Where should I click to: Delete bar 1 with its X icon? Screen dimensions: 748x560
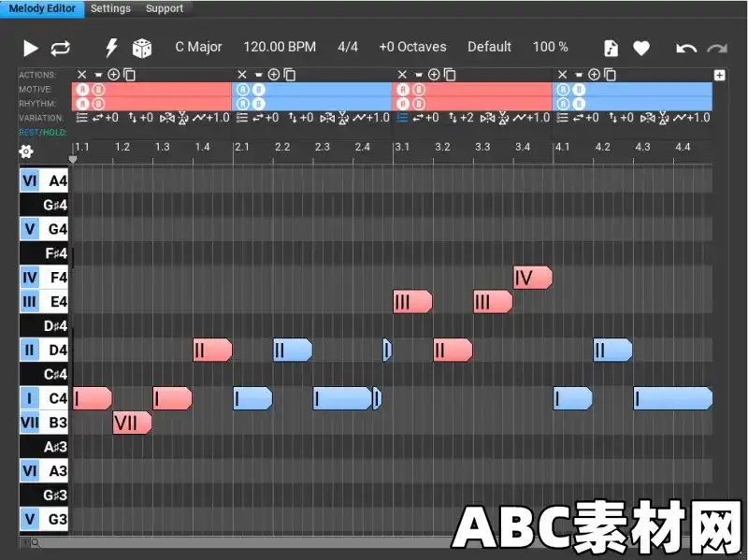[x=81, y=75]
